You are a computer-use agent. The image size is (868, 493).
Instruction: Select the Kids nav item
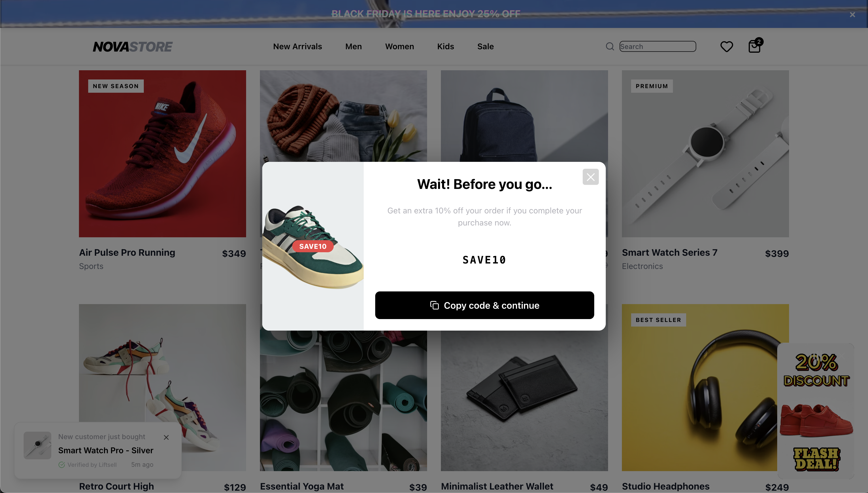pos(446,46)
